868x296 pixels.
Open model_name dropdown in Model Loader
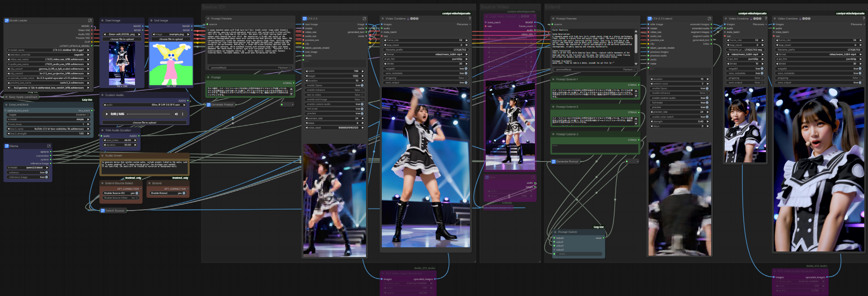tap(49, 50)
